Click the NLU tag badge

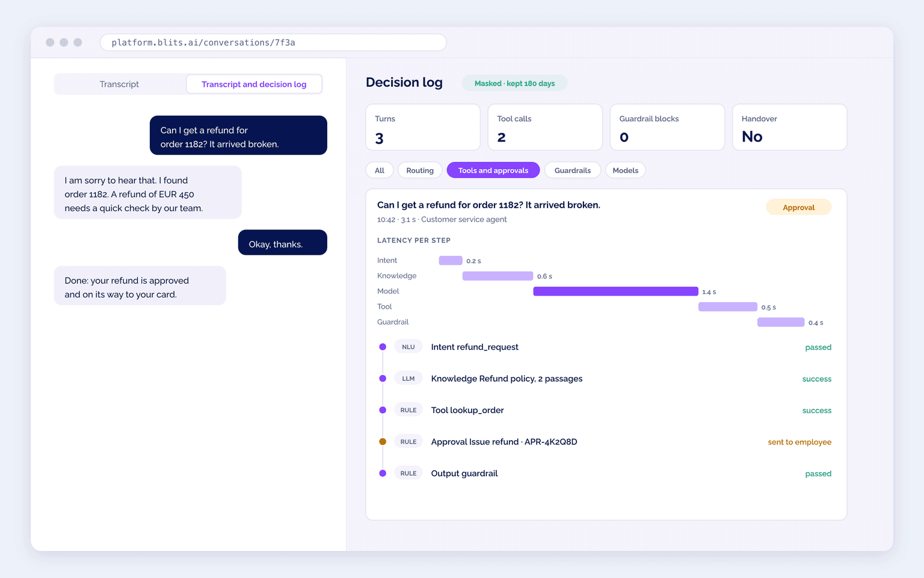[408, 347]
